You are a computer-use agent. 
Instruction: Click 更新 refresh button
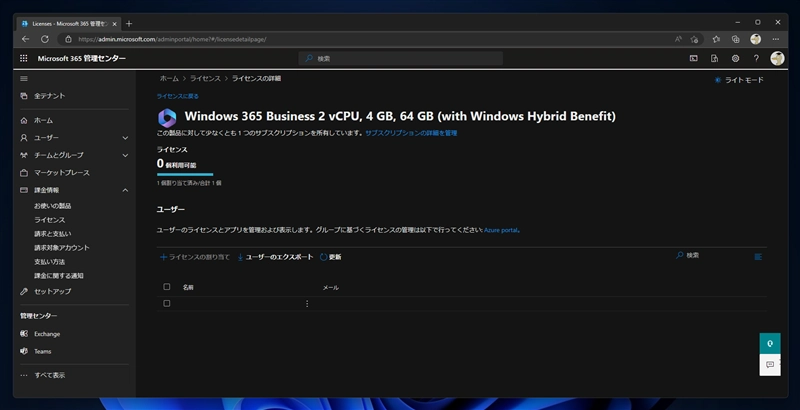pyautogui.click(x=331, y=257)
